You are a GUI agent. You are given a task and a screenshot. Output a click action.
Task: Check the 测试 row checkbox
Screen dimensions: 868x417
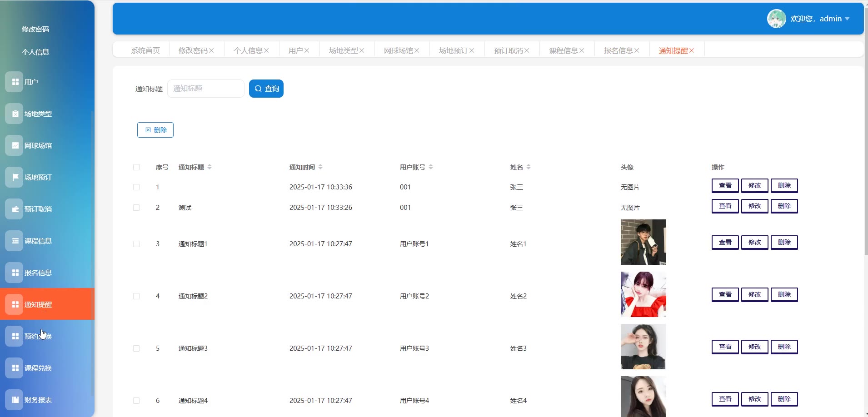tap(136, 208)
